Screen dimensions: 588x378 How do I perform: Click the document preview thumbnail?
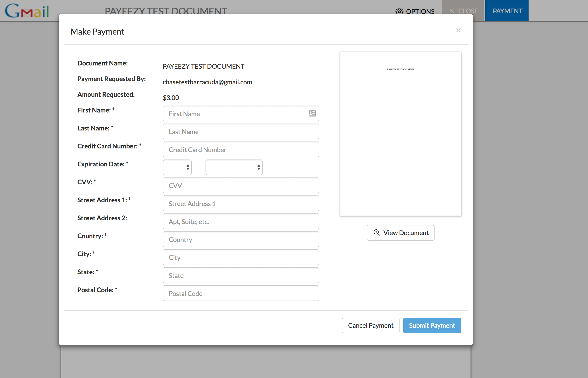(400, 134)
